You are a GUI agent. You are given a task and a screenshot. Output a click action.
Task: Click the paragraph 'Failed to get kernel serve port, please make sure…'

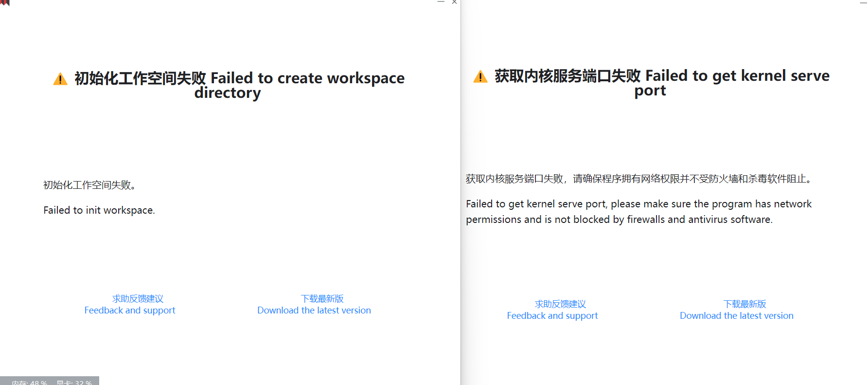tap(639, 212)
